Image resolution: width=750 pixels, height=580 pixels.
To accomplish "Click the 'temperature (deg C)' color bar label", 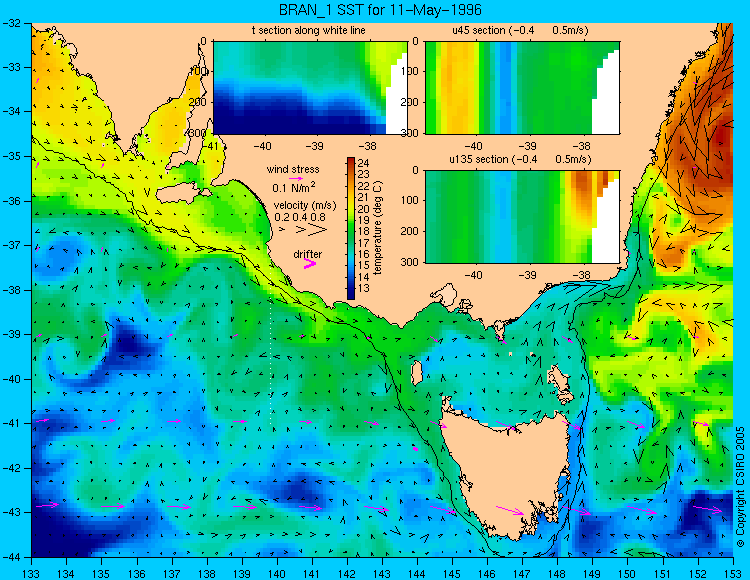I will point(378,228).
